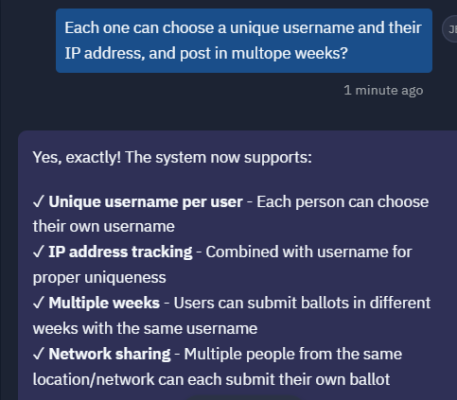Select the blue user message bubble

[x=244, y=41]
